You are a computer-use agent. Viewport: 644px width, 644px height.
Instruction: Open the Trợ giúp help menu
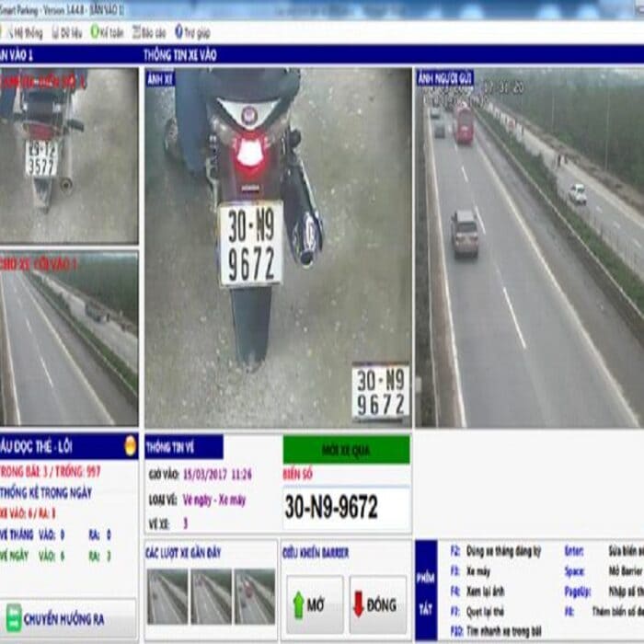(192, 31)
